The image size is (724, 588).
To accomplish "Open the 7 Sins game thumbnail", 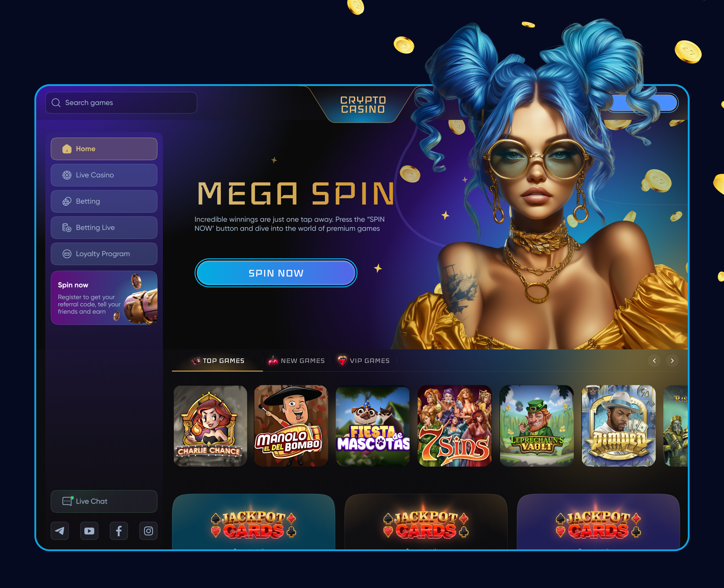I will coord(454,426).
